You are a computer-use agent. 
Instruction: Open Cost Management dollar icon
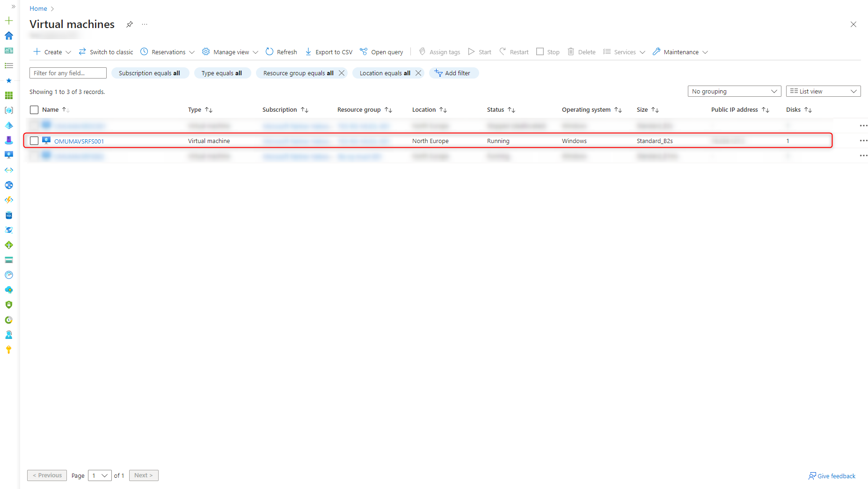[9, 320]
